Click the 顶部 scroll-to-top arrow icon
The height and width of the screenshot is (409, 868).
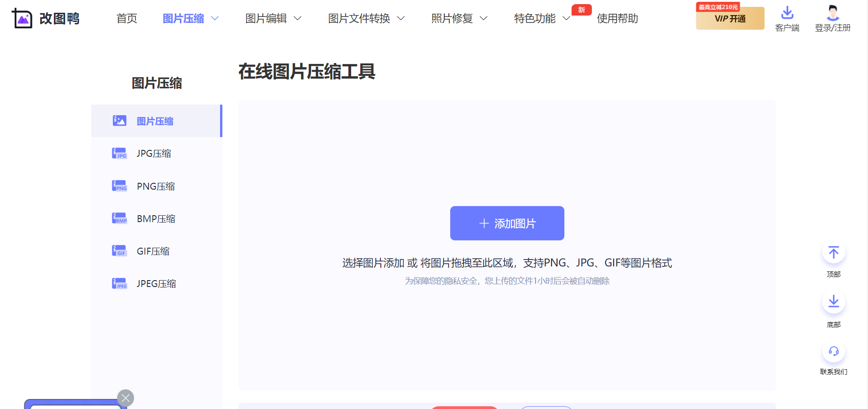(833, 253)
